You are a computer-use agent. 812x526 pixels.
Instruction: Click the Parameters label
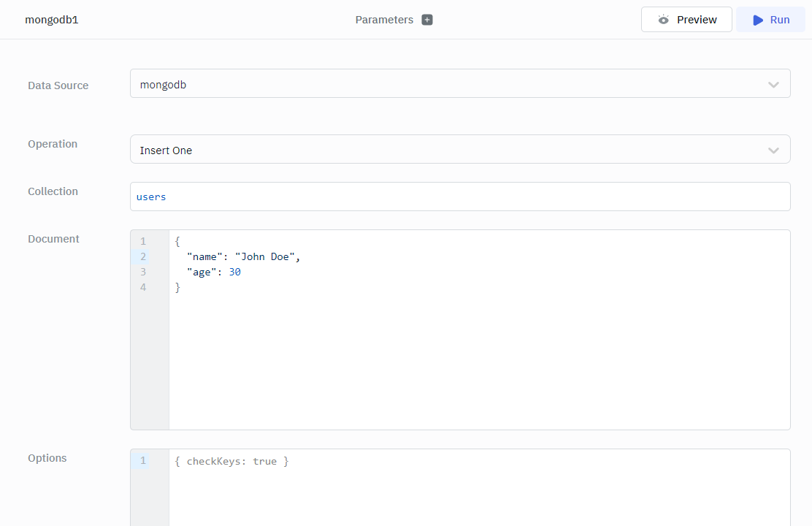coord(384,20)
